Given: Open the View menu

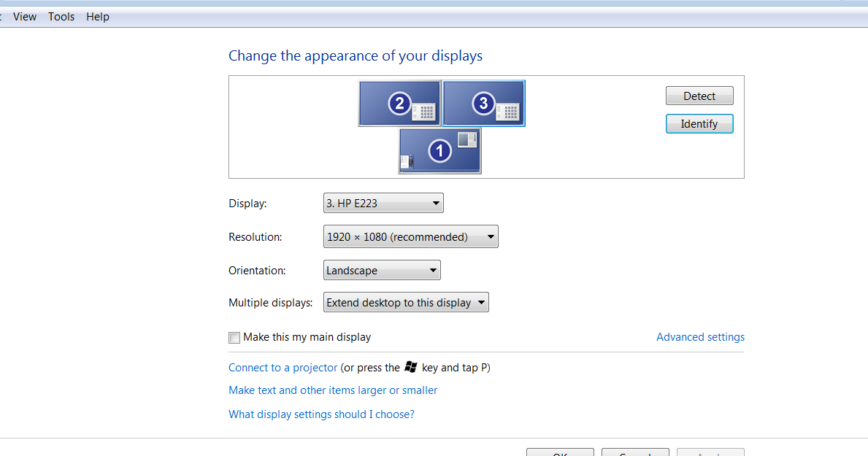Looking at the screenshot, I should (x=25, y=16).
